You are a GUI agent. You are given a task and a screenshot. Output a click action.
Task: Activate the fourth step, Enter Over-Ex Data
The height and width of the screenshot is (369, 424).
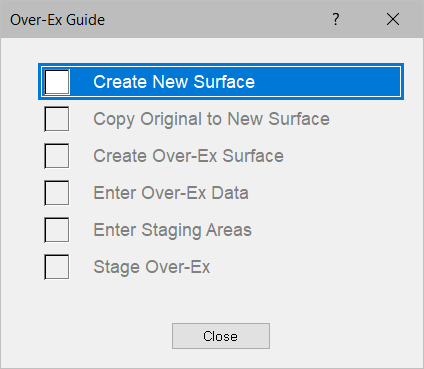coord(171,193)
